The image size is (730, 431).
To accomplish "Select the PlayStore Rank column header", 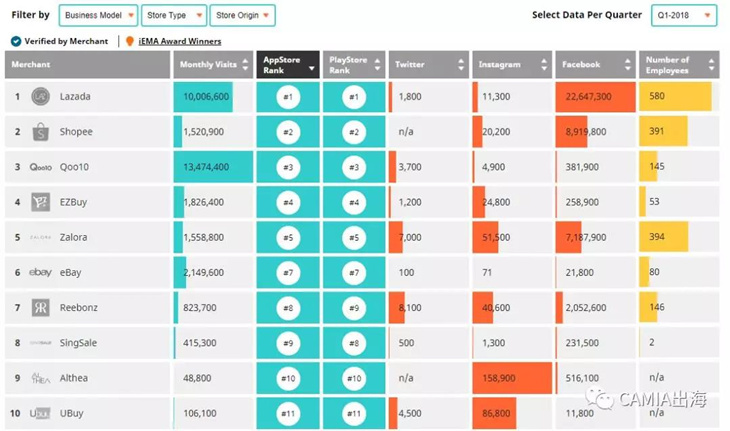I will (x=352, y=65).
